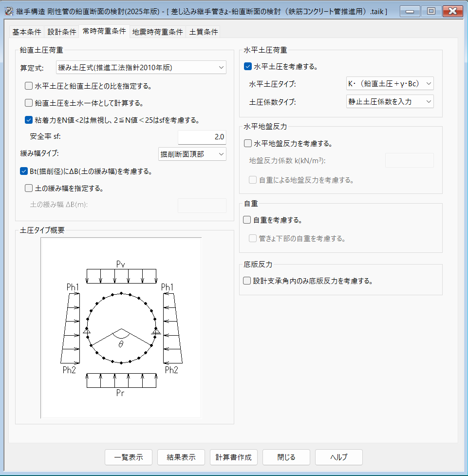This screenshot has width=468, height=476.
Task: Switch to 基本条件 tab
Action: click(26, 32)
